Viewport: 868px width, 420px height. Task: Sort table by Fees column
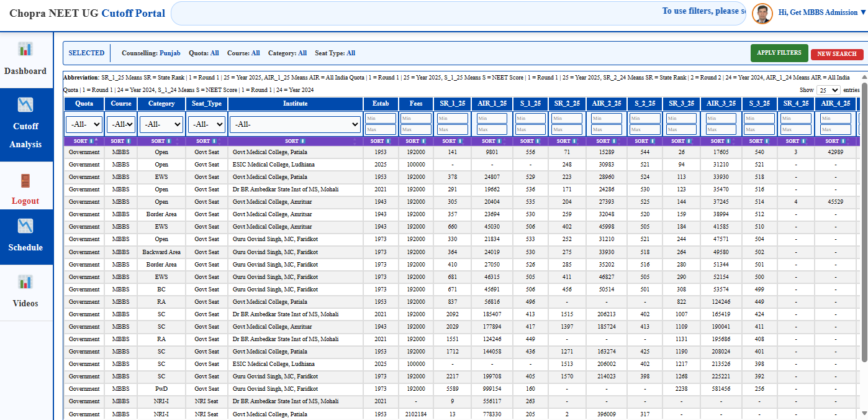pyautogui.click(x=416, y=142)
